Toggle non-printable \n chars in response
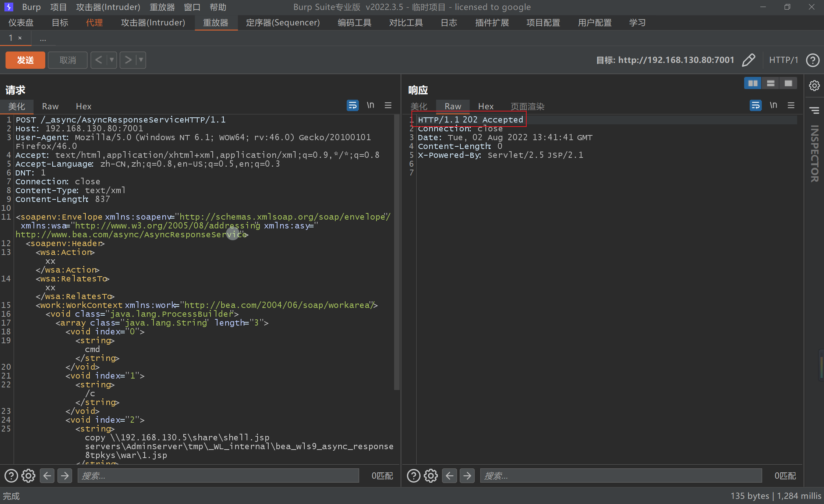Viewport: 824px width, 504px height. click(773, 106)
